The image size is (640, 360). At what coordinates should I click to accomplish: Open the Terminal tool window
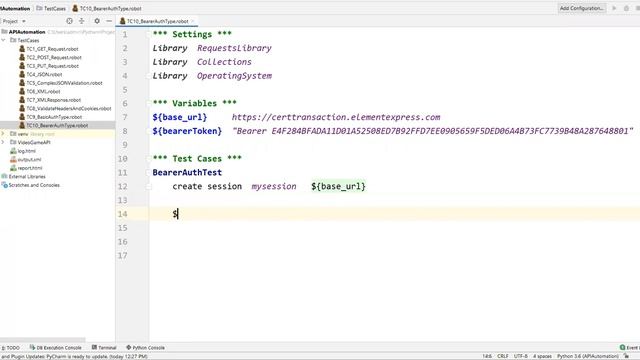click(x=104, y=348)
